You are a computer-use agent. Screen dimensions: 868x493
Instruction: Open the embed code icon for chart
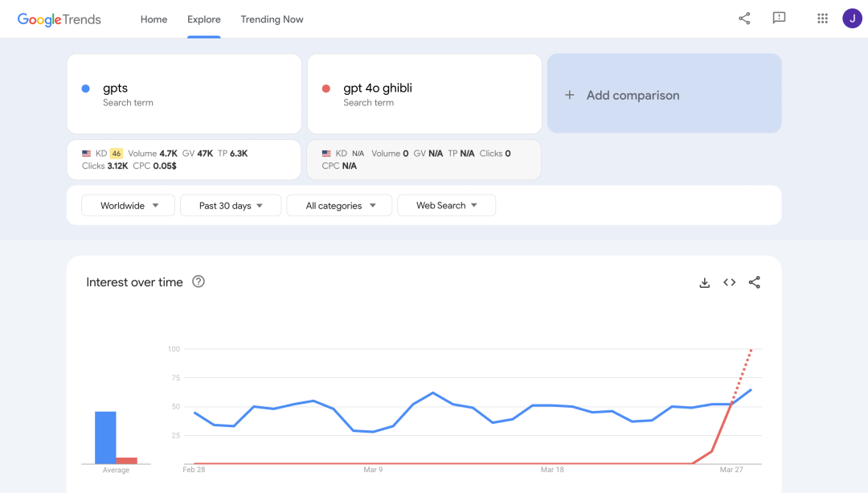(x=729, y=282)
